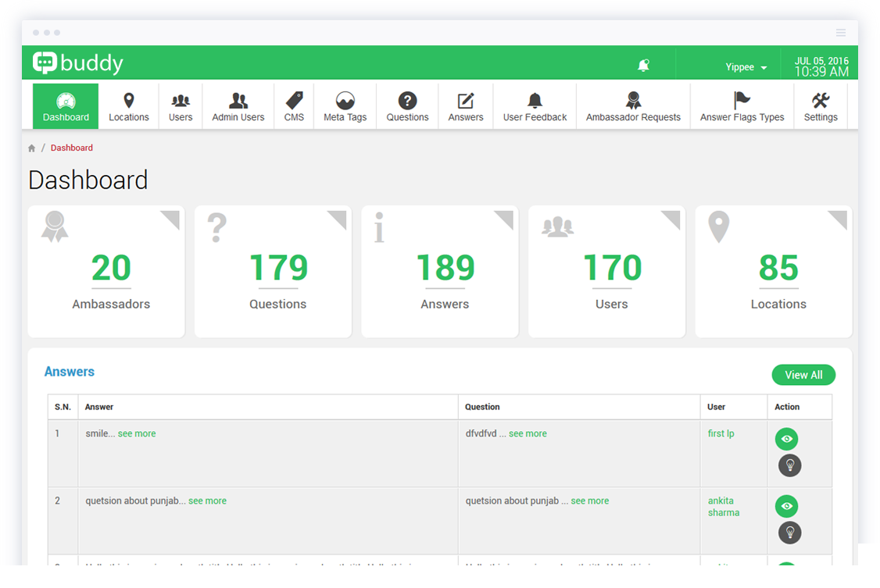This screenshot has height=588, width=880.
Task: Open Settings tools icon
Action: [820, 101]
